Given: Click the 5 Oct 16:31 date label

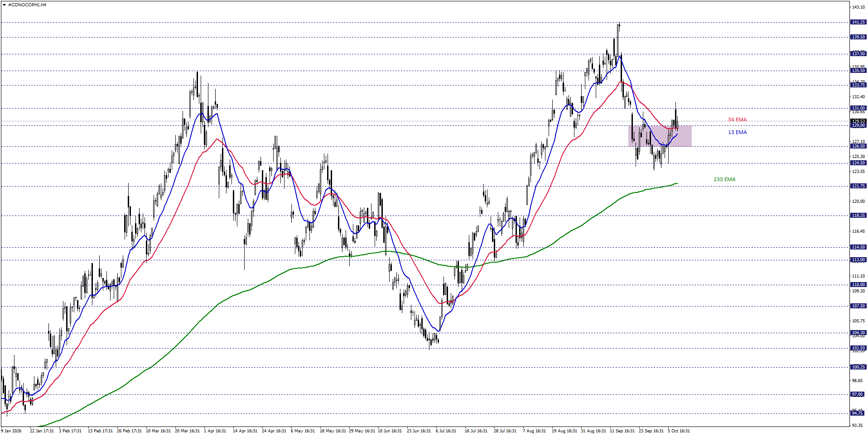Looking at the screenshot, I should [679, 431].
